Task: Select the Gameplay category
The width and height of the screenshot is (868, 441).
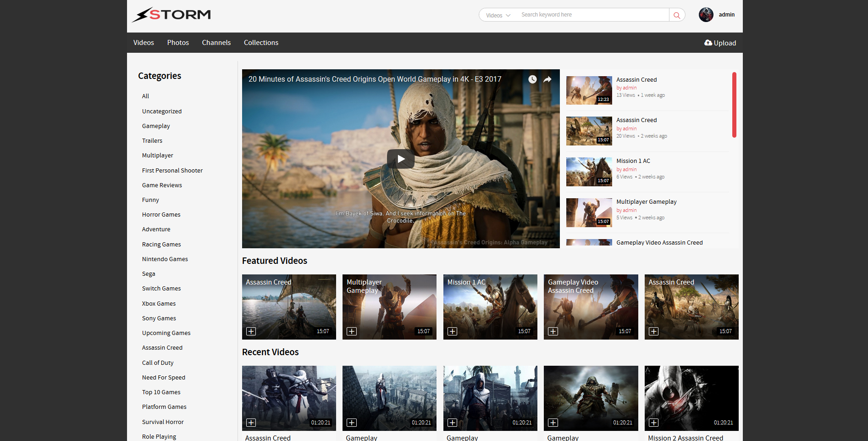Action: pos(156,126)
